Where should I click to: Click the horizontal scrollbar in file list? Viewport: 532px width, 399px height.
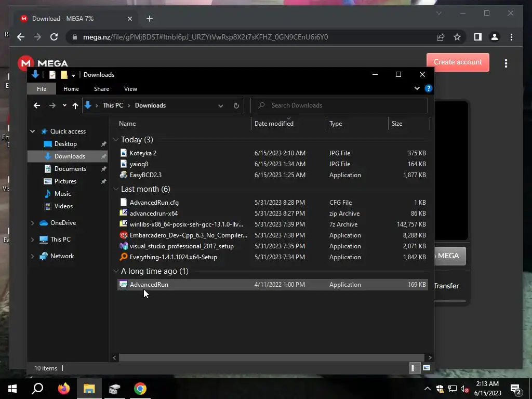coord(271,357)
